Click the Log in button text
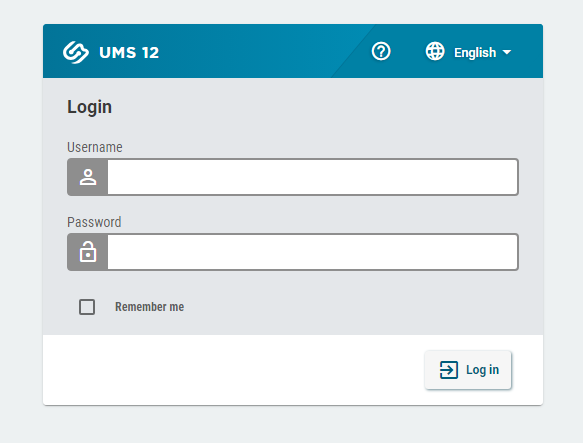 (x=483, y=370)
